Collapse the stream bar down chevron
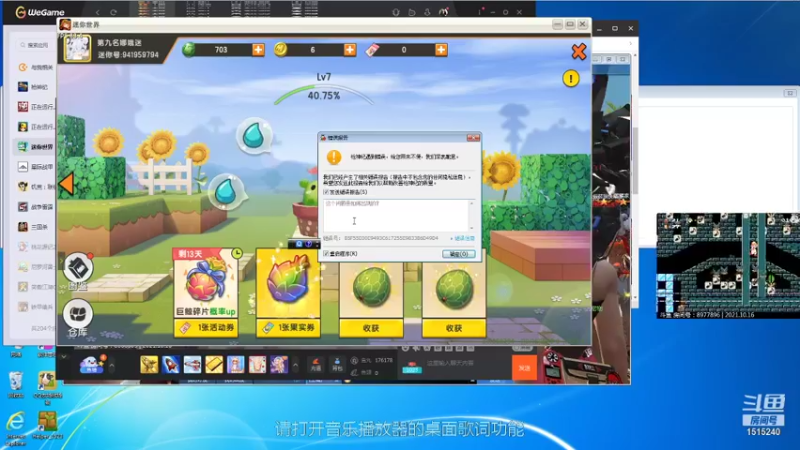 pos(64,357)
